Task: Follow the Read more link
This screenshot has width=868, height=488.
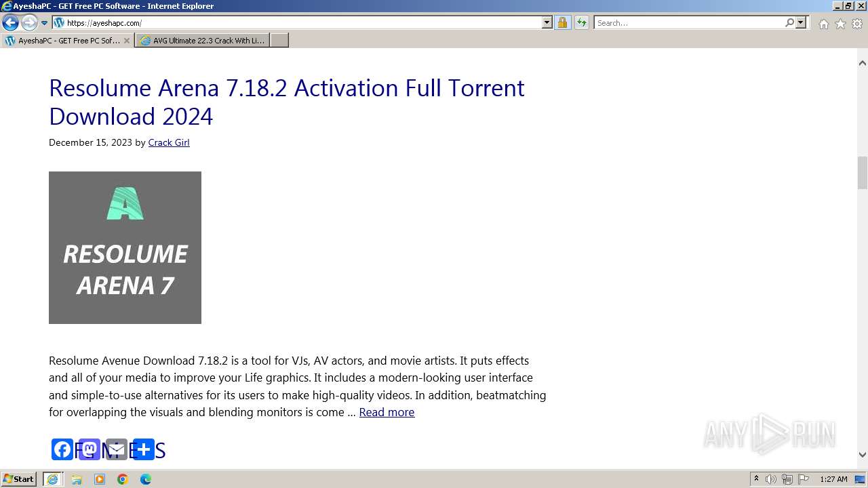Action: point(387,412)
